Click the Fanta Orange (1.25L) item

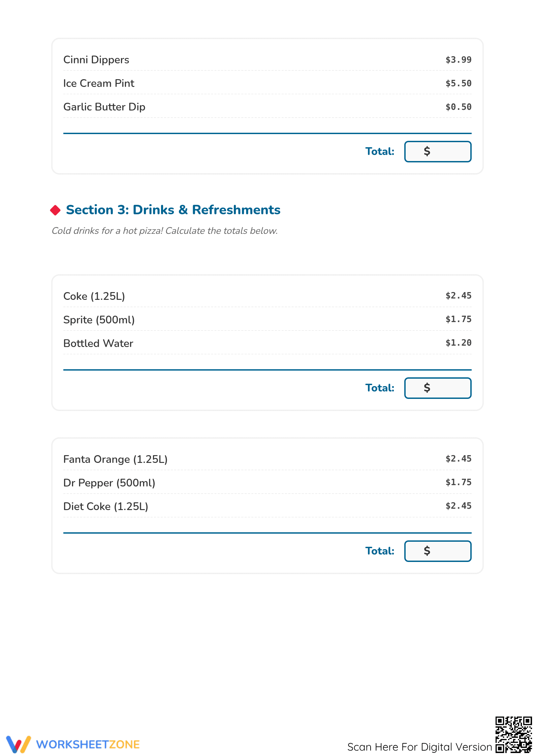pyautogui.click(x=116, y=459)
